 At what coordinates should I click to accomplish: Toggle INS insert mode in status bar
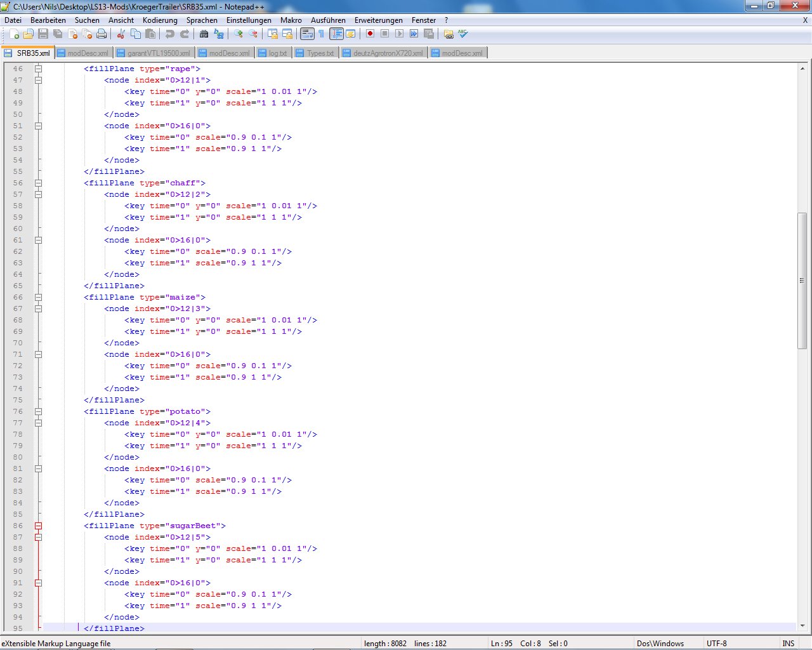point(788,643)
